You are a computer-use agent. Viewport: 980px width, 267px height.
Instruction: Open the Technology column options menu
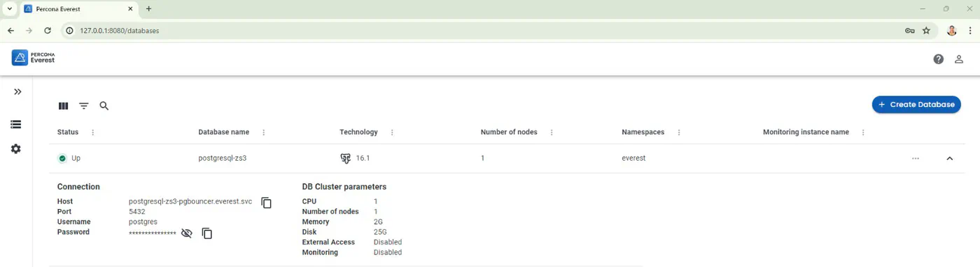pyautogui.click(x=392, y=132)
